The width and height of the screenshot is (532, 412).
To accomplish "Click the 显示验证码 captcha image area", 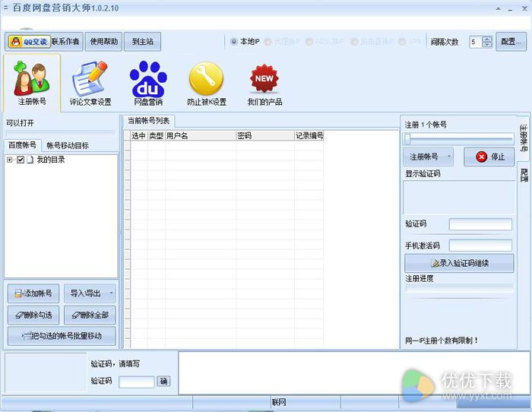I will [459, 198].
